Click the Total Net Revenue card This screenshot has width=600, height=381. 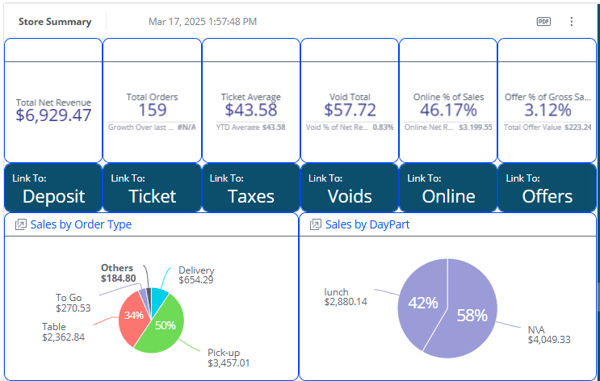point(53,100)
